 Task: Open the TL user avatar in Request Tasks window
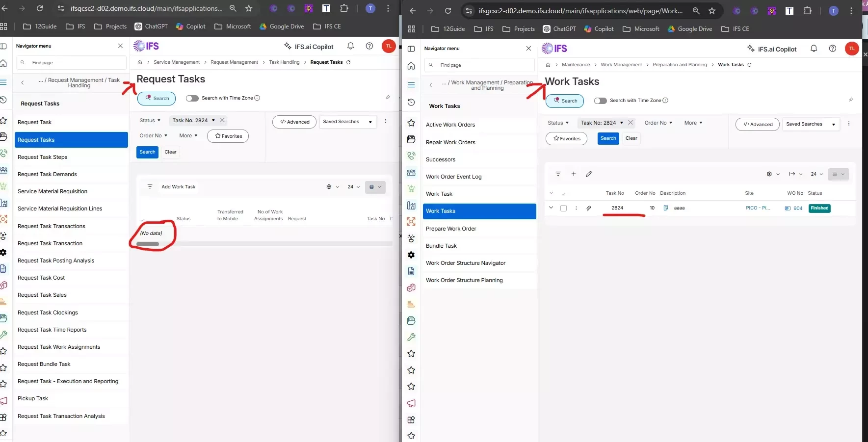coord(389,46)
